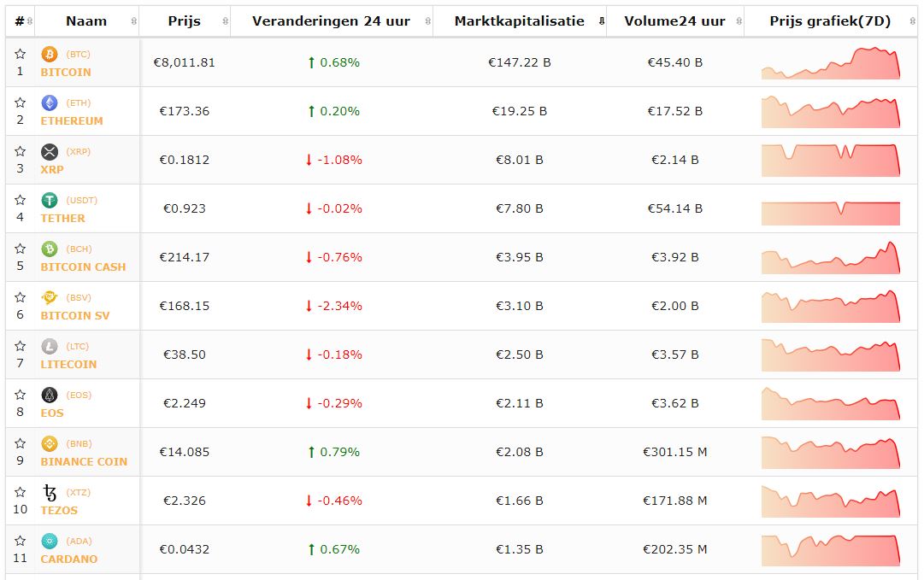924x580 pixels.
Task: Sort by Veranderingen 24 uur column
Action: [x=331, y=21]
